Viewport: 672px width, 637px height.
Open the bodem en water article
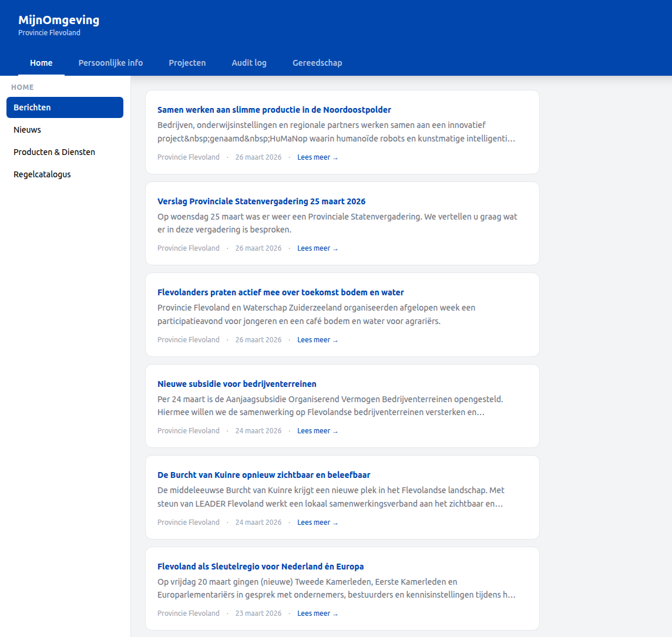pos(280,292)
